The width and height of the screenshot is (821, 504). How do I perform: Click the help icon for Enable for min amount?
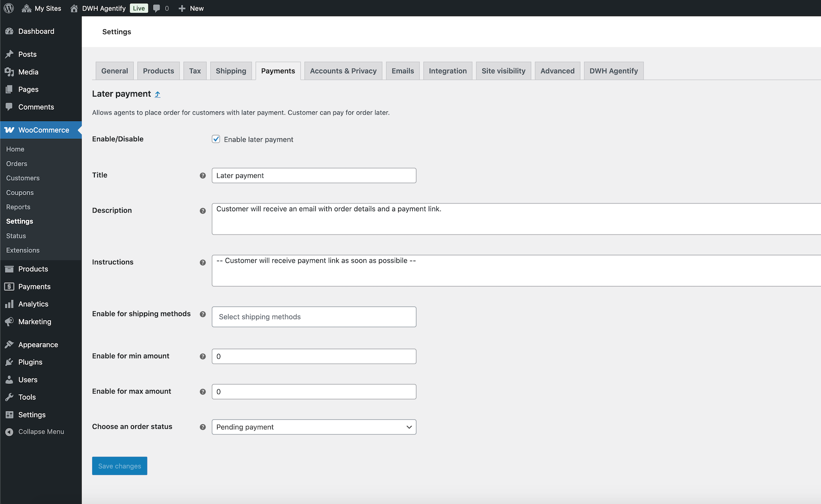[203, 356]
